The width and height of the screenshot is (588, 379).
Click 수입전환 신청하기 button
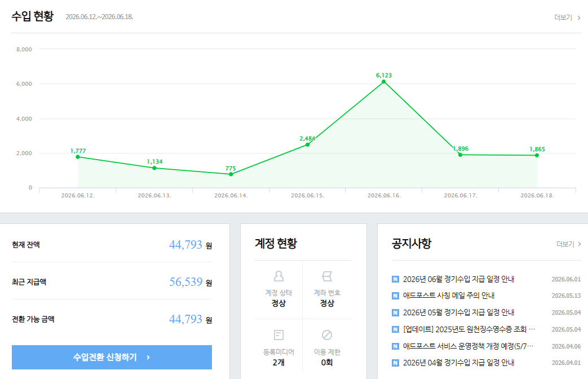pyautogui.click(x=112, y=357)
